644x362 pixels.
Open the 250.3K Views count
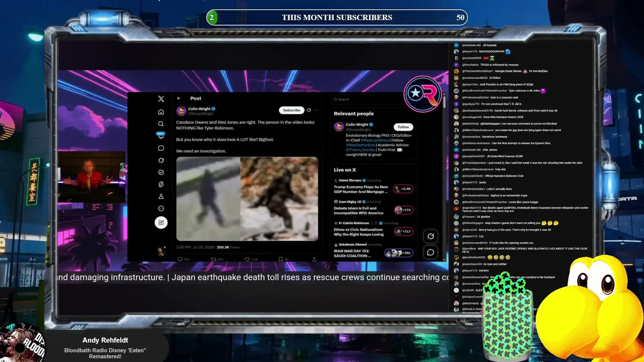pos(228,247)
